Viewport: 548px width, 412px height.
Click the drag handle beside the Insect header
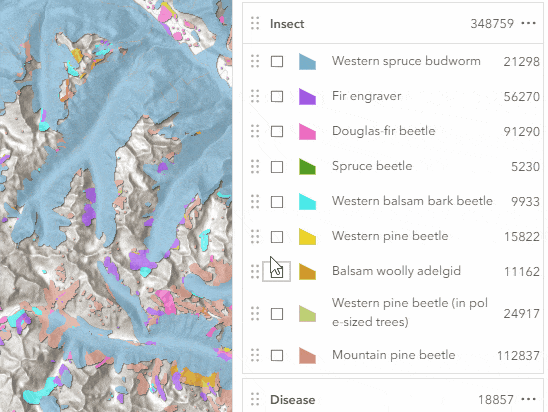[x=255, y=23]
